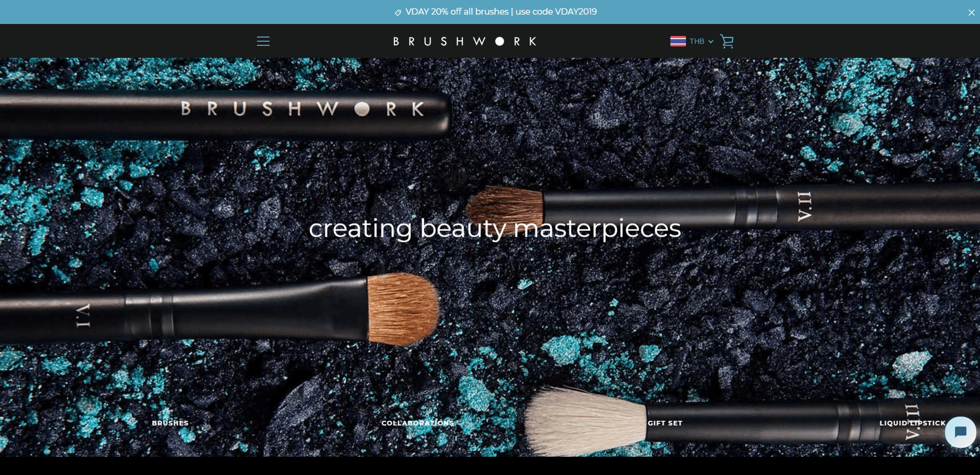This screenshot has width=980, height=475.
Task: Open the GIFT SET category
Action: (665, 423)
